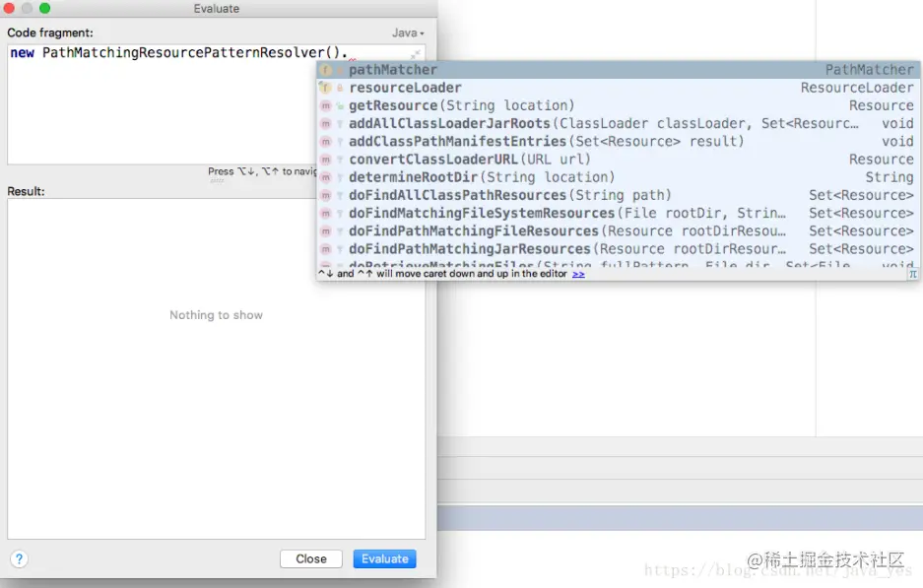Choose doFindMatchingFileSystemResources completion item
923x588 pixels.
tap(618, 213)
